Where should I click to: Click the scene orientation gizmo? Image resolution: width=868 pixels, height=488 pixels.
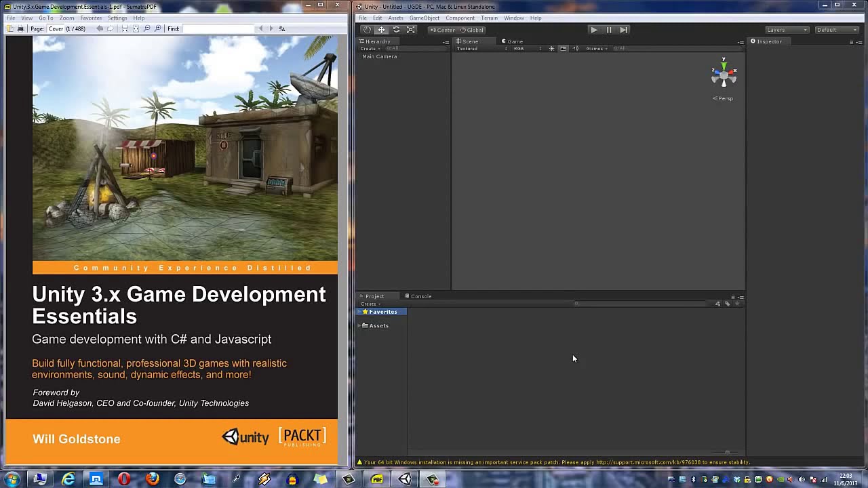tap(724, 73)
